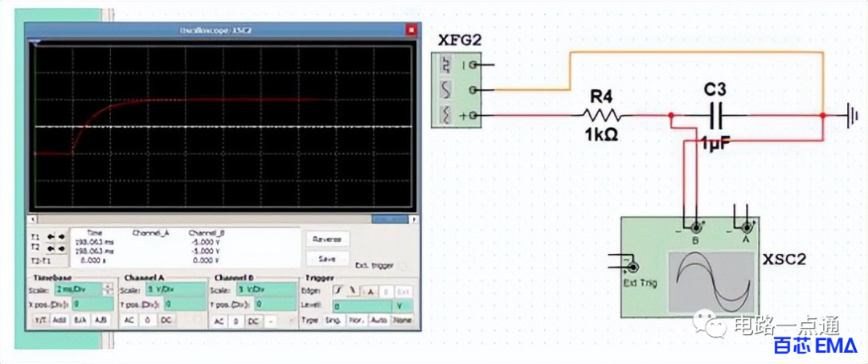Click Channel A Scale field

(x=175, y=289)
